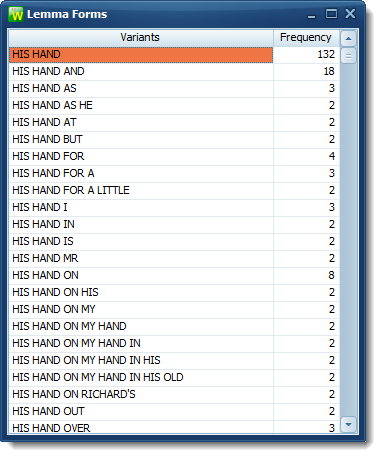Click the frequency value 18
Viewport: 381px width, 457px height.
point(329,72)
